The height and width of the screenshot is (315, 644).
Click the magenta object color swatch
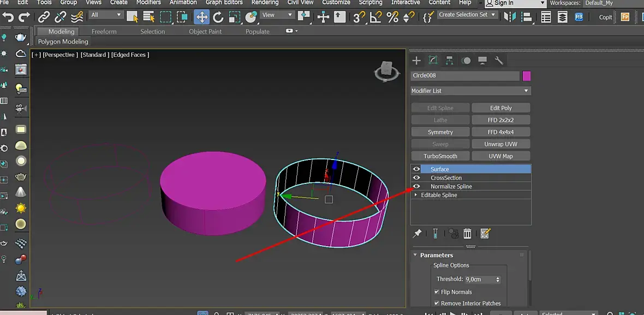[x=527, y=76]
